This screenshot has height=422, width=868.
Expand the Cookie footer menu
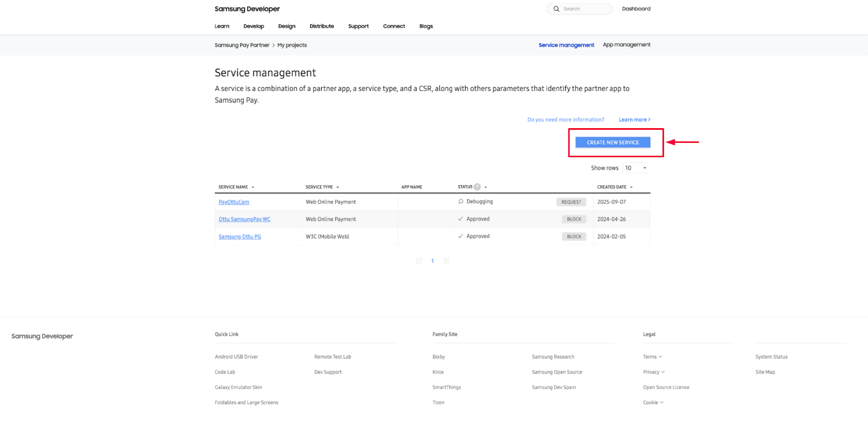tap(653, 402)
